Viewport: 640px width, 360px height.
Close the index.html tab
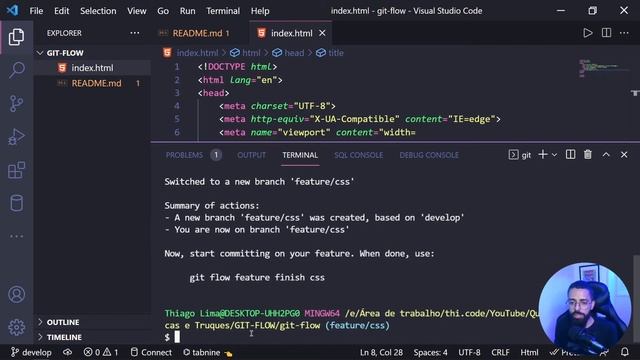[x=322, y=33]
